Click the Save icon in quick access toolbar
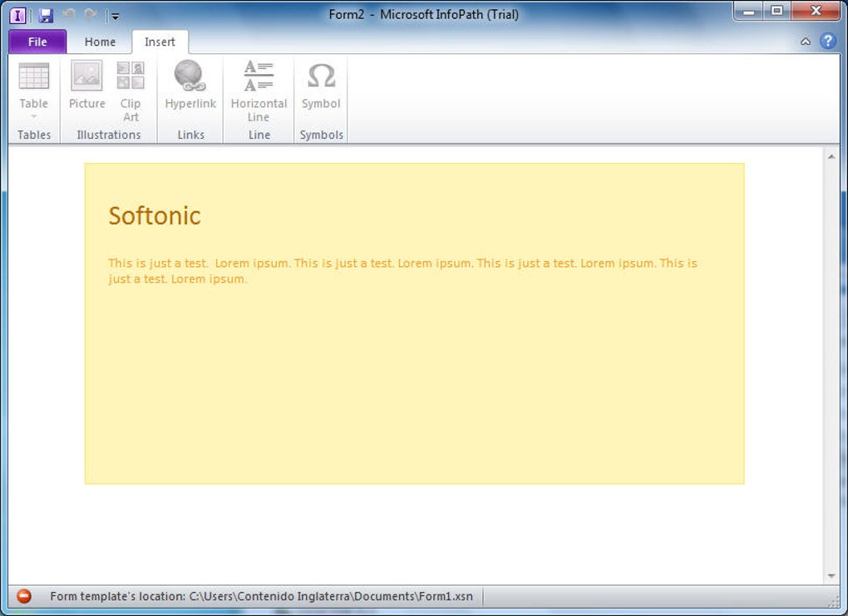 click(46, 15)
